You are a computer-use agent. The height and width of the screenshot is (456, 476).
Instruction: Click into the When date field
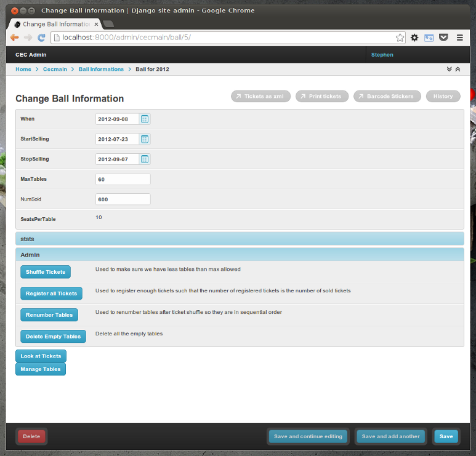(x=118, y=119)
